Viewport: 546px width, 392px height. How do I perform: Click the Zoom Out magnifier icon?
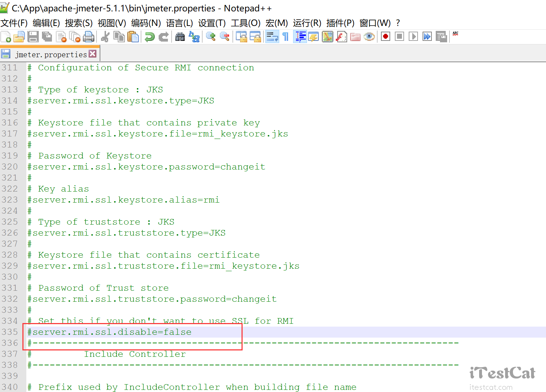225,37
